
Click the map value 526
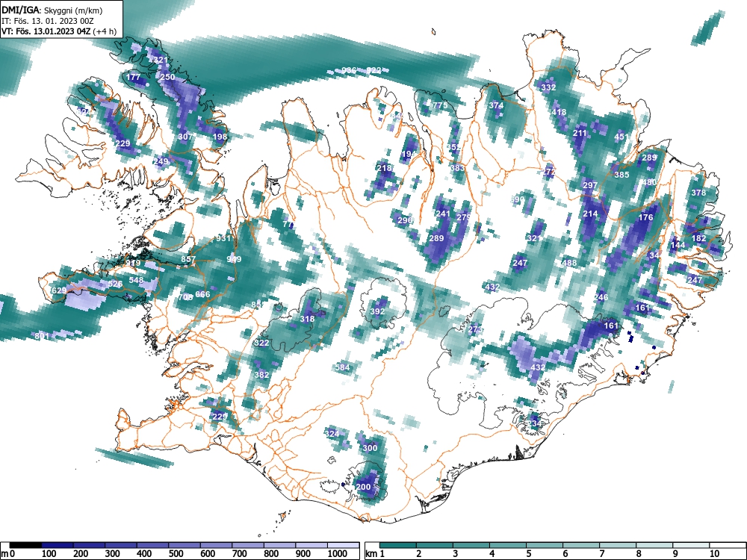tap(115, 284)
